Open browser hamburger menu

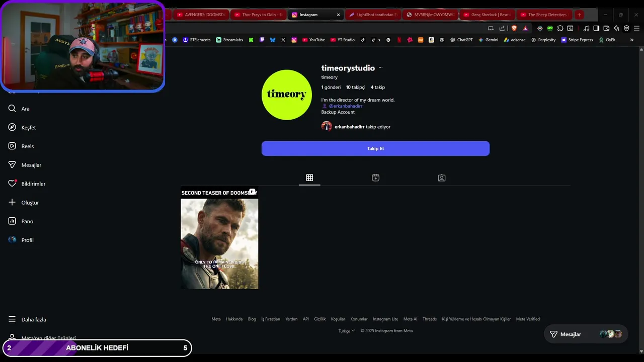(x=636, y=28)
